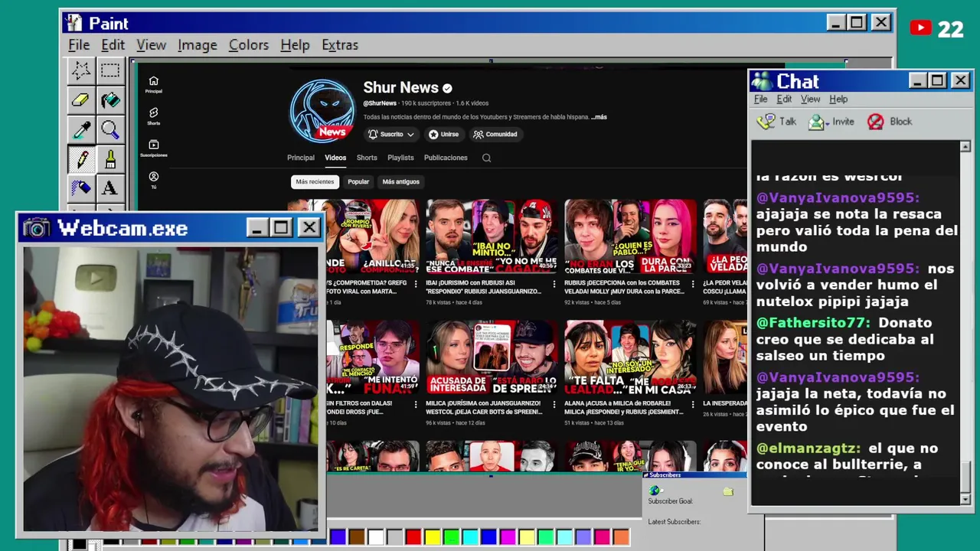Switch to the Principal channel tab
980x551 pixels.
pos(301,158)
